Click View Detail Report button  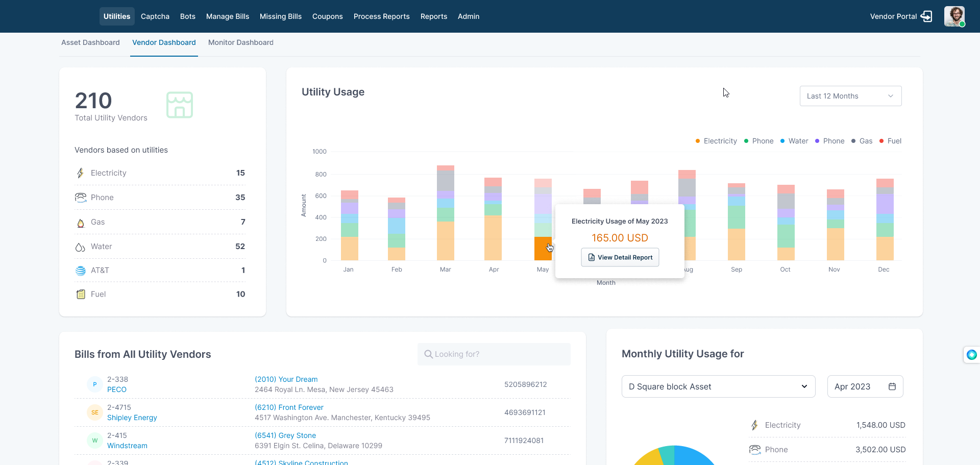point(620,257)
